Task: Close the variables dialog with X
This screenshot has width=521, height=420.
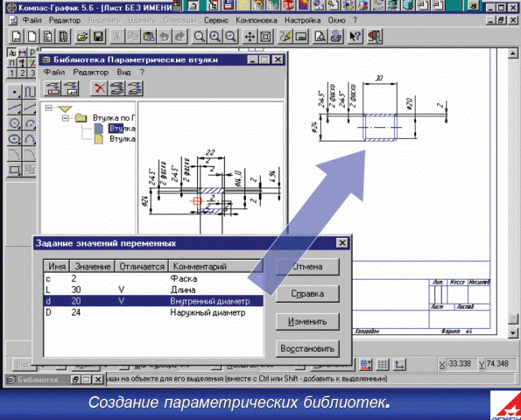Action: (x=341, y=243)
